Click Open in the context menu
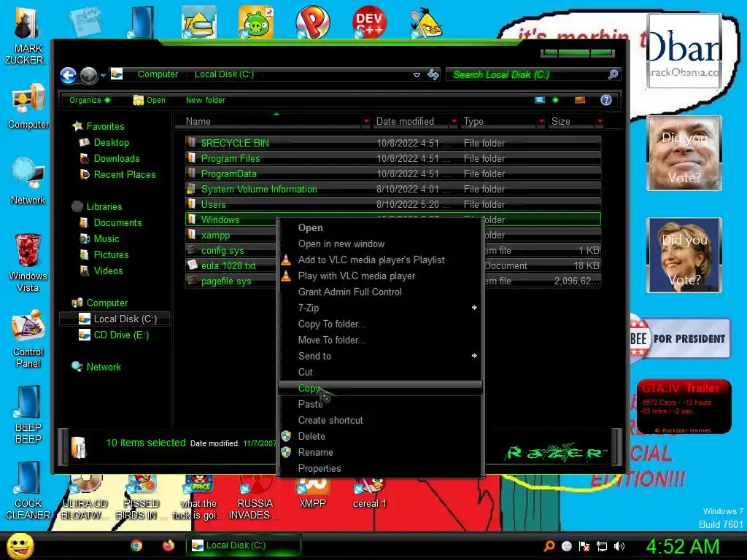Viewport: 747px width, 560px height. click(380, 228)
